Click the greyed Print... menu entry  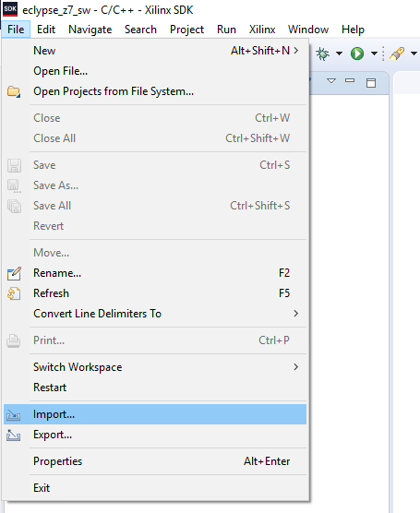(155, 340)
